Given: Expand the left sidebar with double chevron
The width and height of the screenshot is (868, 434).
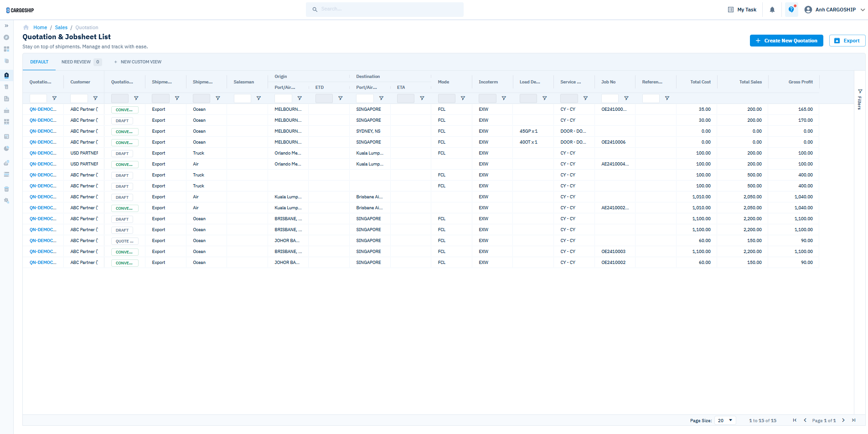Looking at the screenshot, I should [x=6, y=26].
